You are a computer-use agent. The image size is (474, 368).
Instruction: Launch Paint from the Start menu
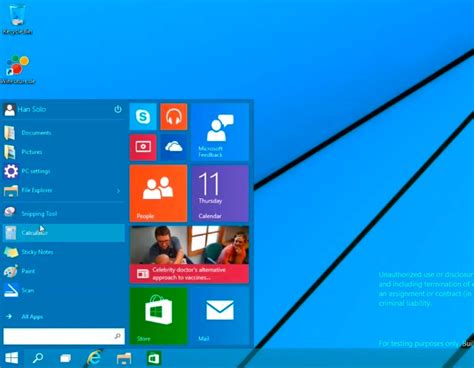pos(63,271)
